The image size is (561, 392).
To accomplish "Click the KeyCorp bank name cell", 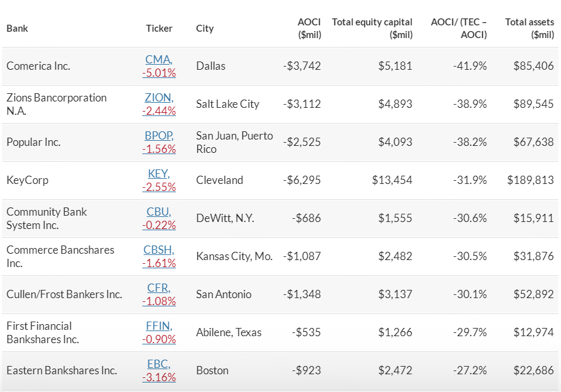I will click(x=27, y=180).
